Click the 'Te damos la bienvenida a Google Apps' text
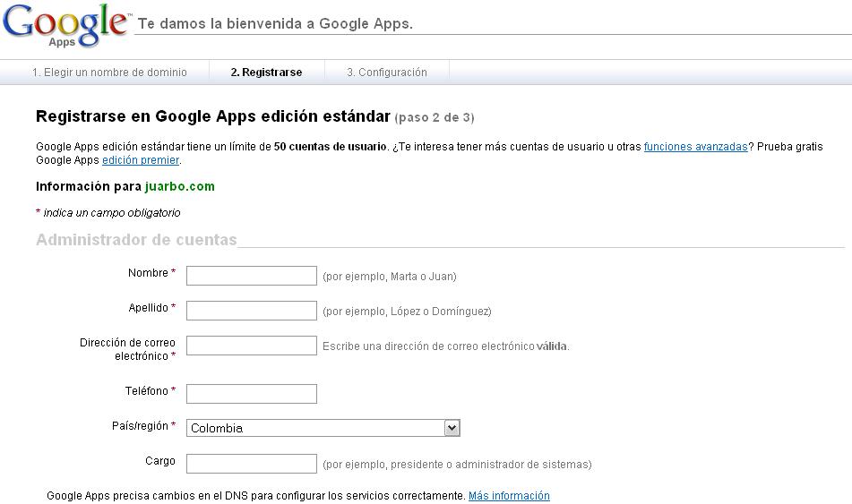Screen dimensions: 852x504 click(x=275, y=24)
